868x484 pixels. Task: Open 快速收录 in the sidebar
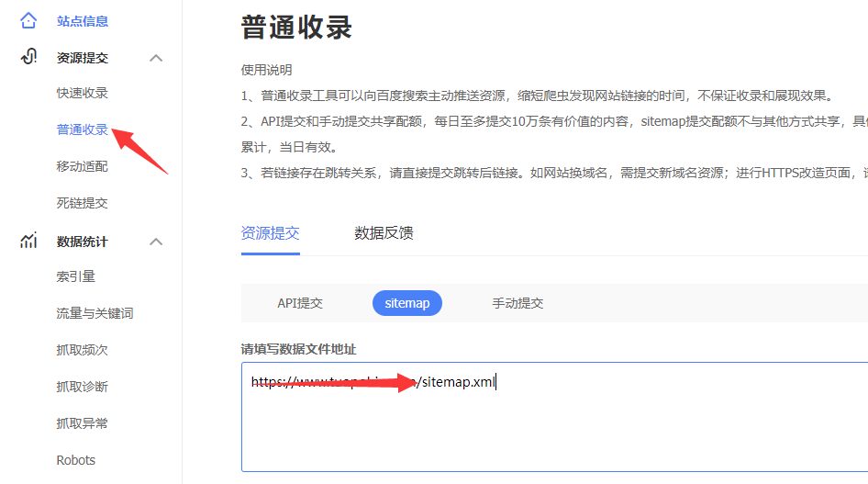pos(82,93)
